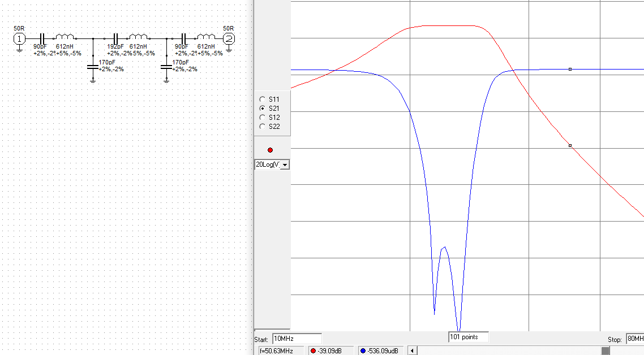Select the Port 1 symbol in schematic
This screenshot has width=644, height=355.
pyautogui.click(x=19, y=38)
